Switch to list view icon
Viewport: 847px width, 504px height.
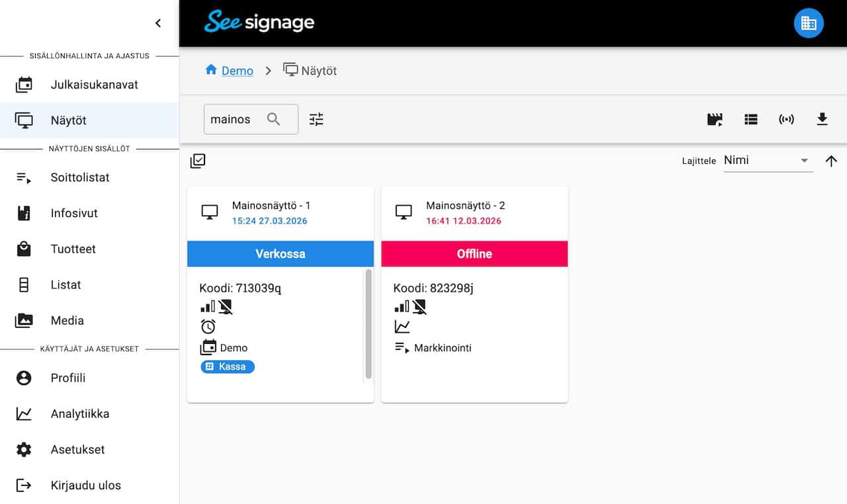point(750,120)
